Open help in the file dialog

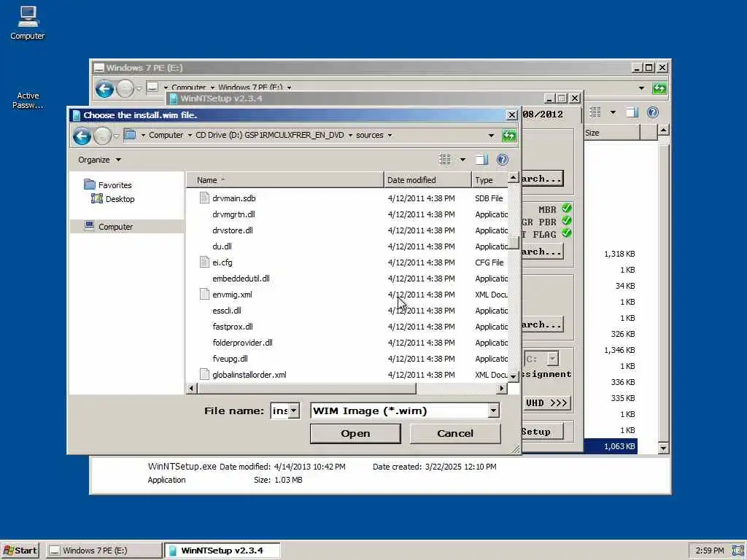[502, 160]
